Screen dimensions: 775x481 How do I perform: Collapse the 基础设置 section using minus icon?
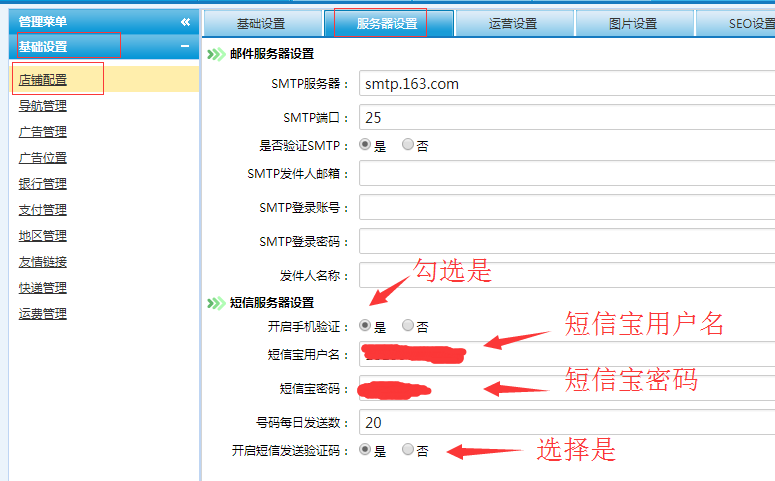(185, 46)
